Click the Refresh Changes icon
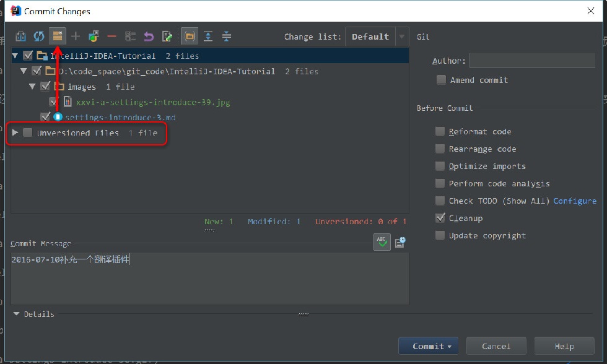Image resolution: width=607 pixels, height=364 pixels. (x=38, y=37)
